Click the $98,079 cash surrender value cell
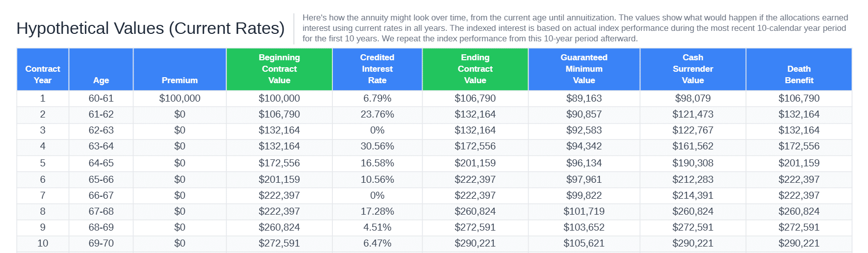The image size is (868, 253). pyautogui.click(x=693, y=99)
